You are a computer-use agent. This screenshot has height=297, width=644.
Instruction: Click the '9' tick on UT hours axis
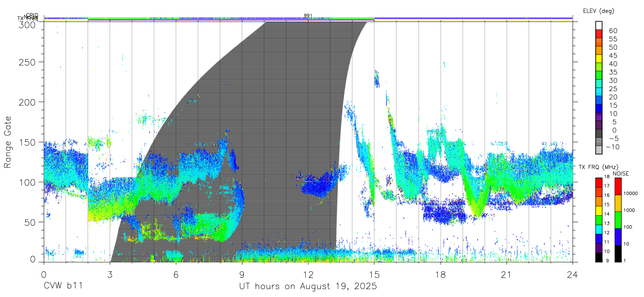coord(242,274)
